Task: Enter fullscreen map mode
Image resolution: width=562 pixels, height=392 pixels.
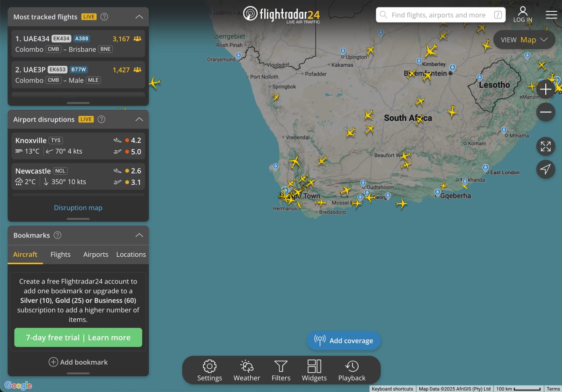Action: point(545,147)
